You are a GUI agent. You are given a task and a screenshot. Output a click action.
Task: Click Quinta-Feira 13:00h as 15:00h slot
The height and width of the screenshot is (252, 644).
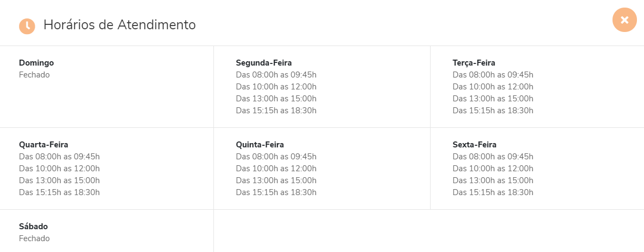tap(276, 180)
